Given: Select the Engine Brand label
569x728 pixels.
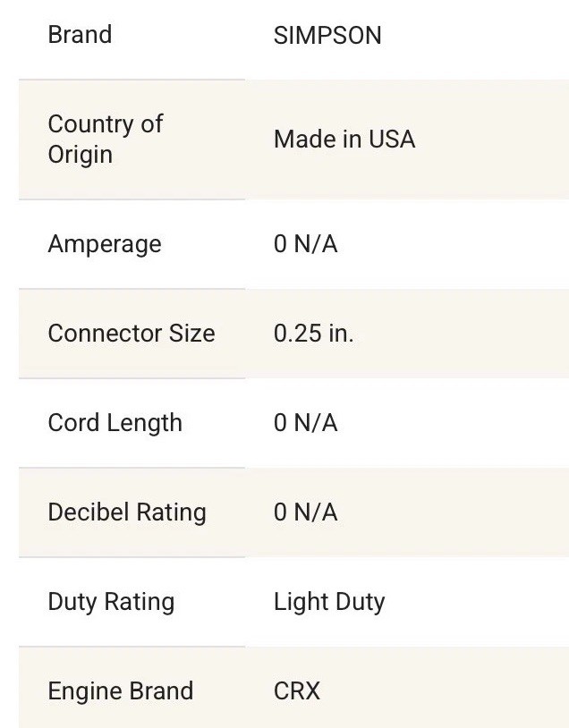Looking at the screenshot, I should pyautogui.click(x=120, y=691).
